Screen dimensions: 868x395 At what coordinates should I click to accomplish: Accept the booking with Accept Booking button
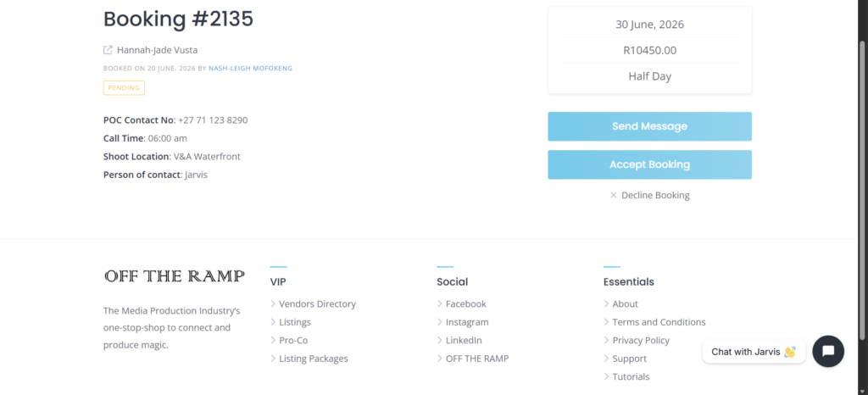[650, 164]
